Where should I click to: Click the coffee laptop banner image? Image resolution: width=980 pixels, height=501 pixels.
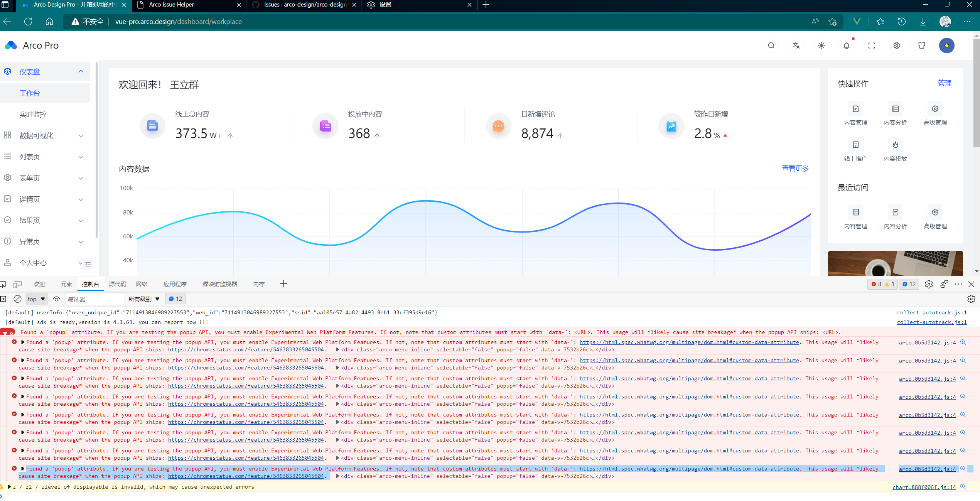tap(895, 263)
